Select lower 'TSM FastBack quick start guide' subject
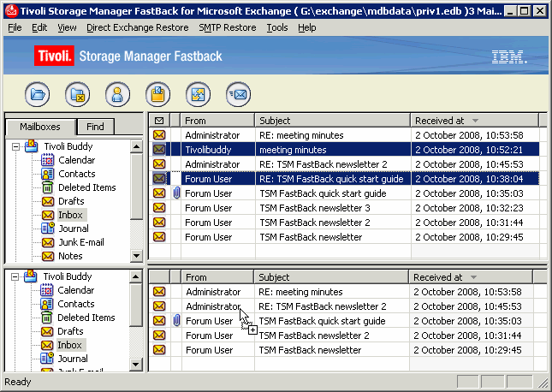 point(322,321)
